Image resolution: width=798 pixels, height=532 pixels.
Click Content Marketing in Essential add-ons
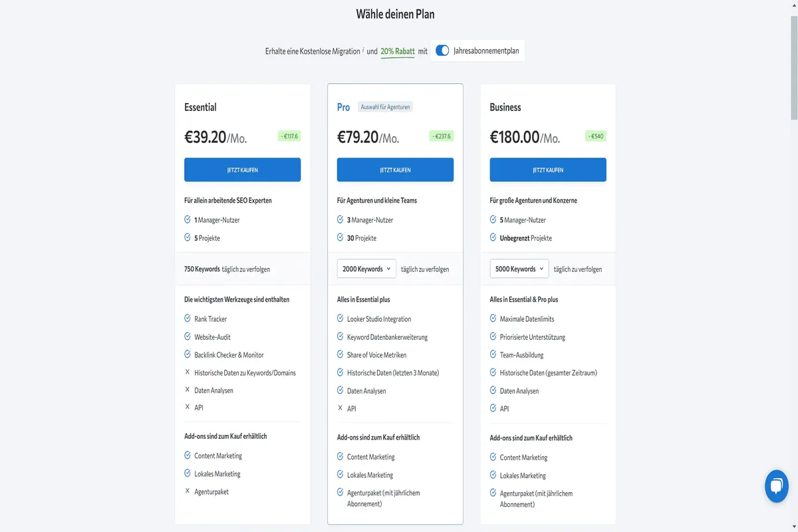[x=218, y=456]
